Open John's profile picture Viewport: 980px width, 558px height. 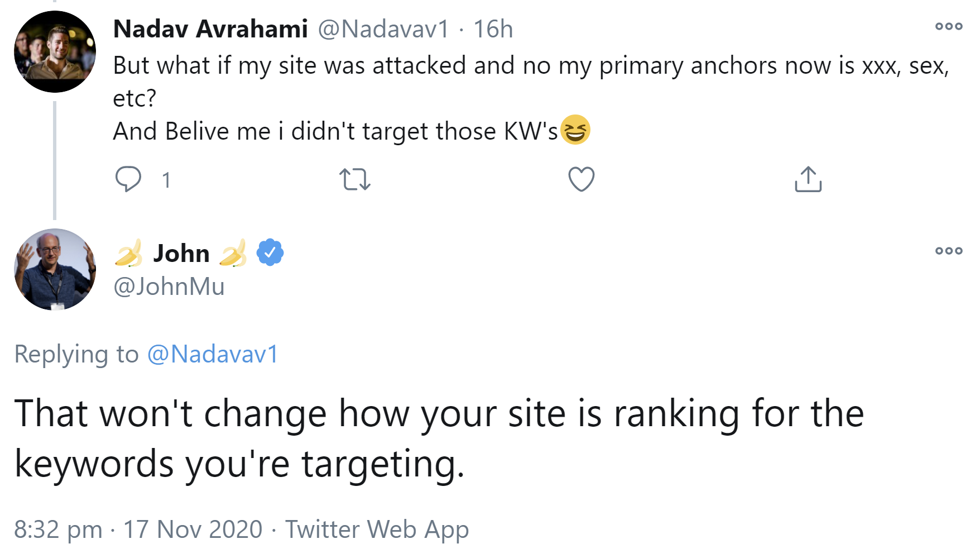[x=55, y=270]
